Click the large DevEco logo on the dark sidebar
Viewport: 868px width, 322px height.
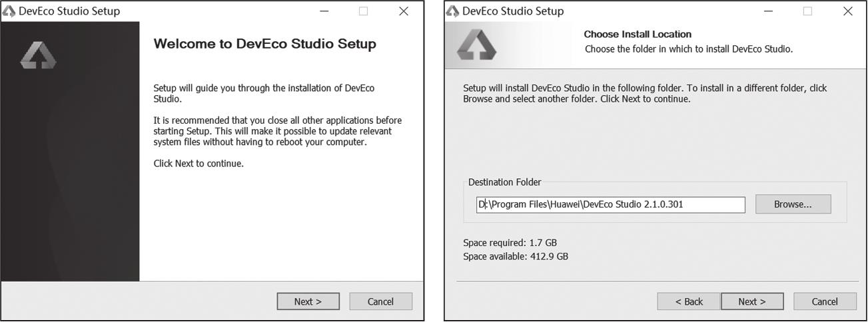click(38, 55)
